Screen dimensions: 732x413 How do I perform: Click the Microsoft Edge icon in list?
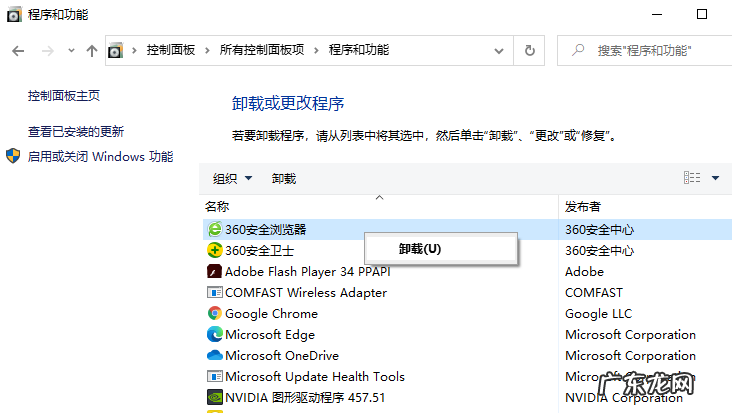point(214,334)
